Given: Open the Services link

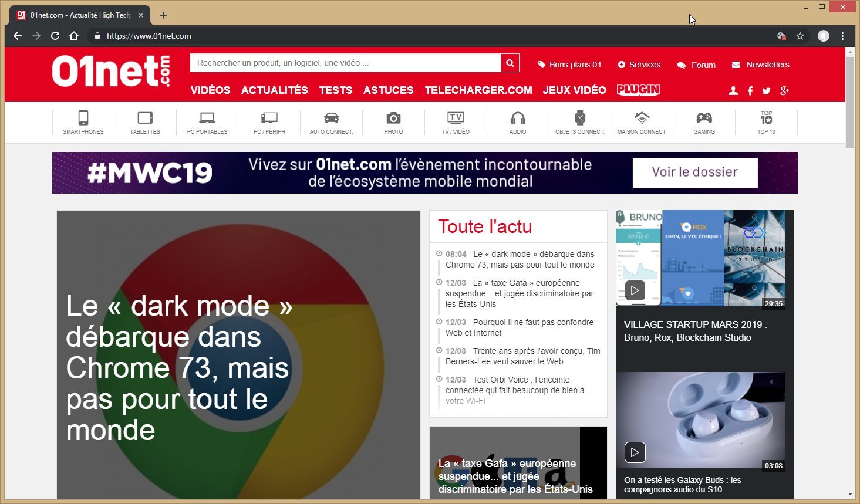Looking at the screenshot, I should click(639, 65).
